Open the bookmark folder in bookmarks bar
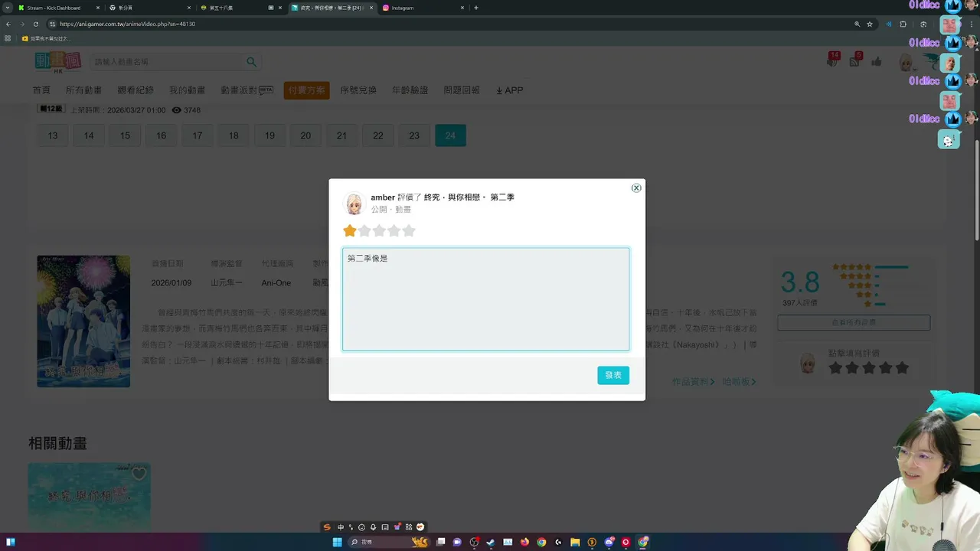The height and width of the screenshot is (551, 980). click(x=46, y=38)
